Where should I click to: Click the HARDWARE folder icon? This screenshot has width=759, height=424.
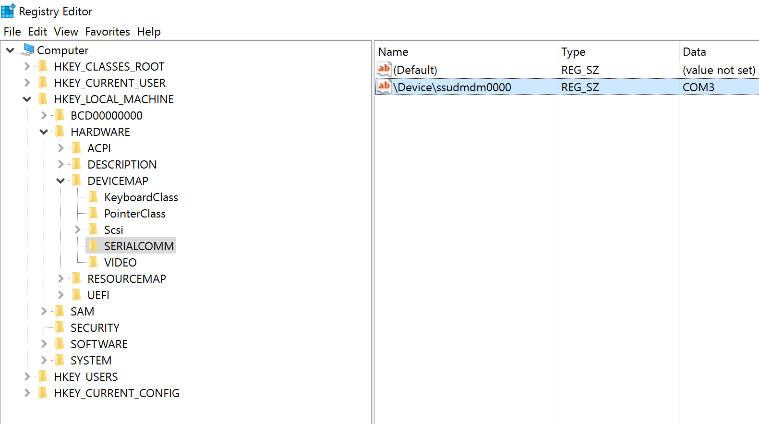pos(59,132)
